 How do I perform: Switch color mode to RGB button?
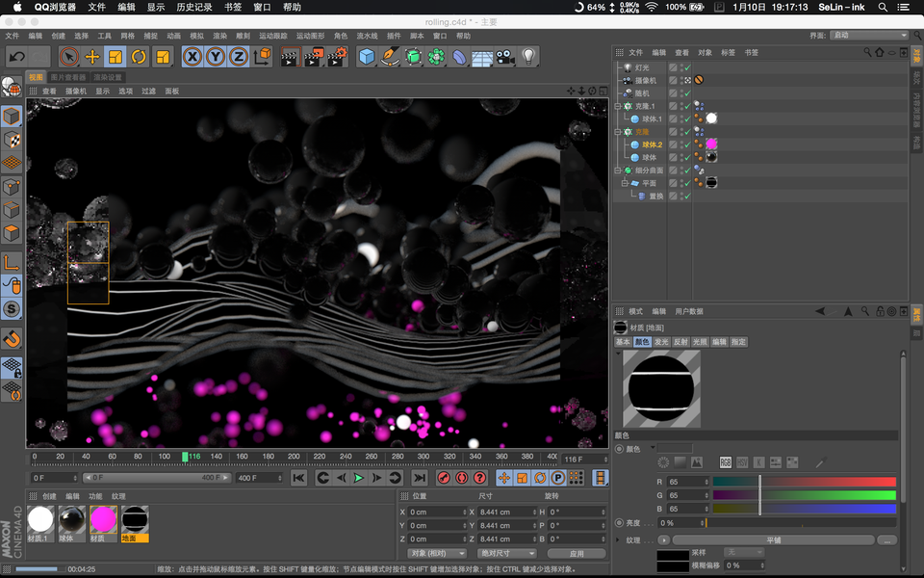(726, 463)
